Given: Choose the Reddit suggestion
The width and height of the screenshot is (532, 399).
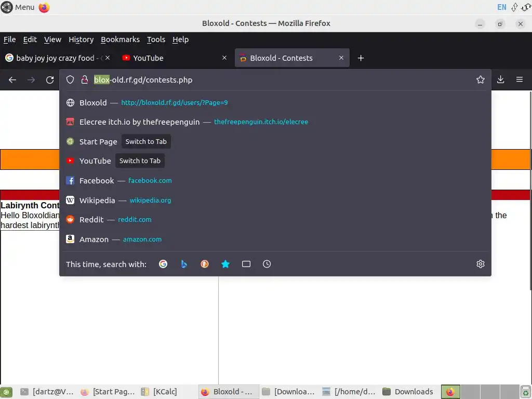Looking at the screenshot, I should pos(275,220).
